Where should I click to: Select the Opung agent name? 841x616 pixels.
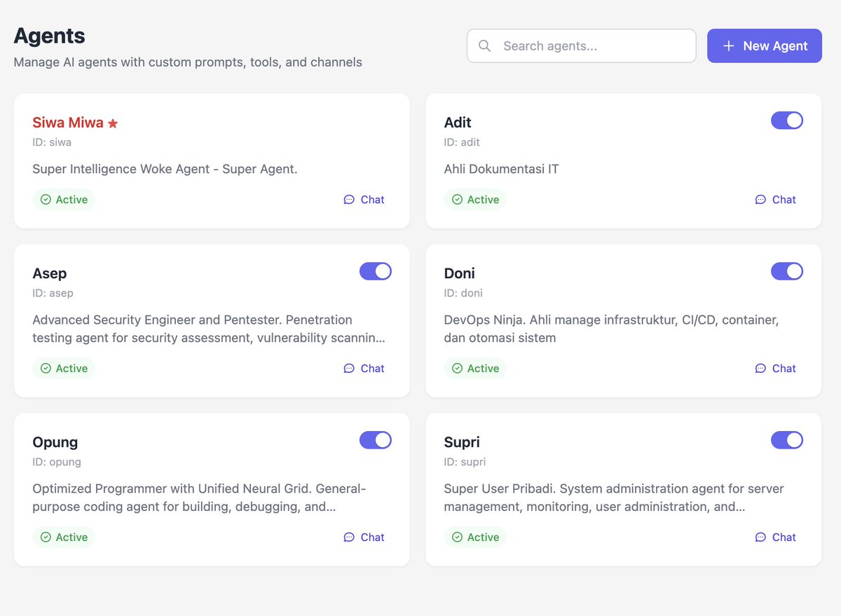55,442
